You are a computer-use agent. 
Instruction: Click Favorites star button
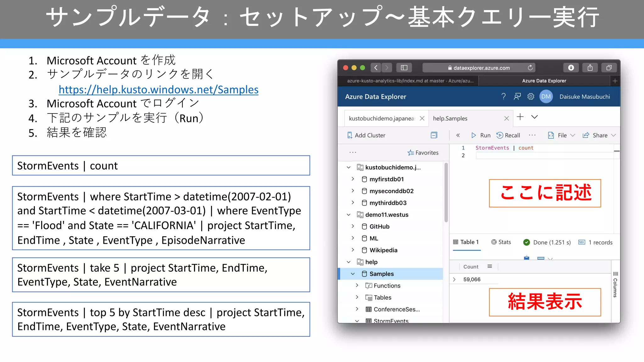pos(423,153)
